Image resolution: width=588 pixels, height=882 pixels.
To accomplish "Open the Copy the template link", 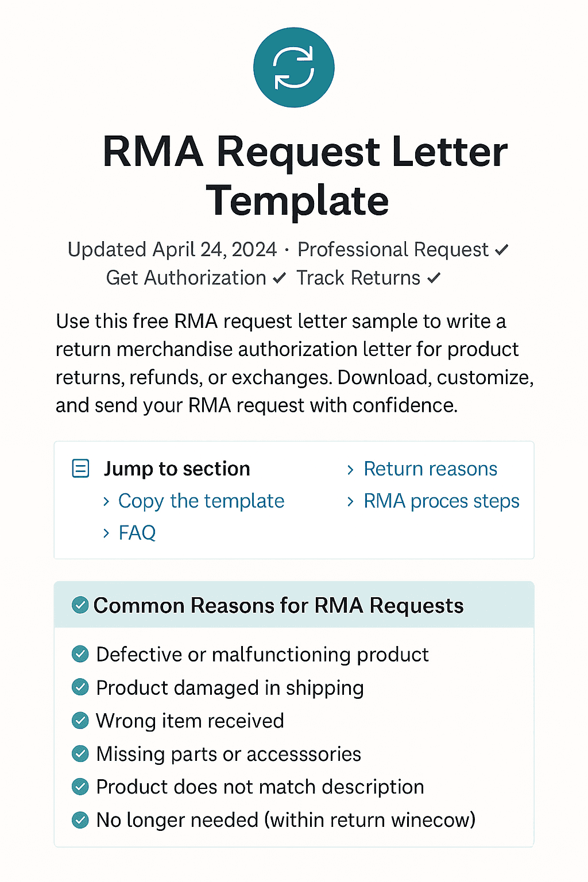I will tap(201, 501).
